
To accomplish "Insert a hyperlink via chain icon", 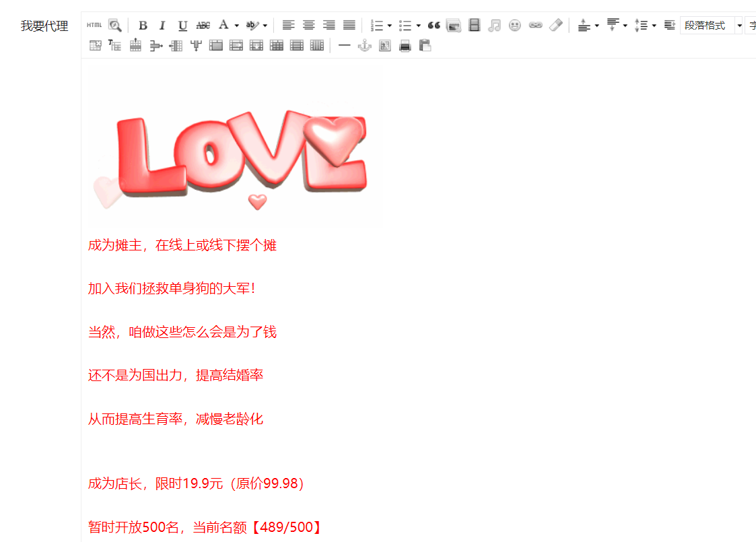I will (x=535, y=26).
